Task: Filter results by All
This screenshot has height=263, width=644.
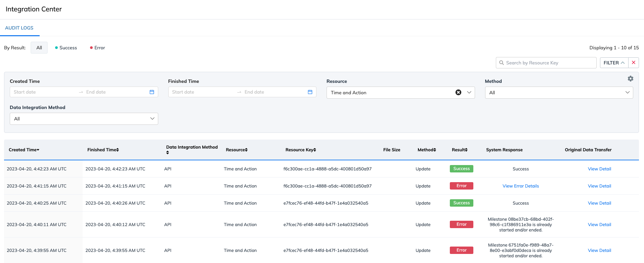Action: 39,48
